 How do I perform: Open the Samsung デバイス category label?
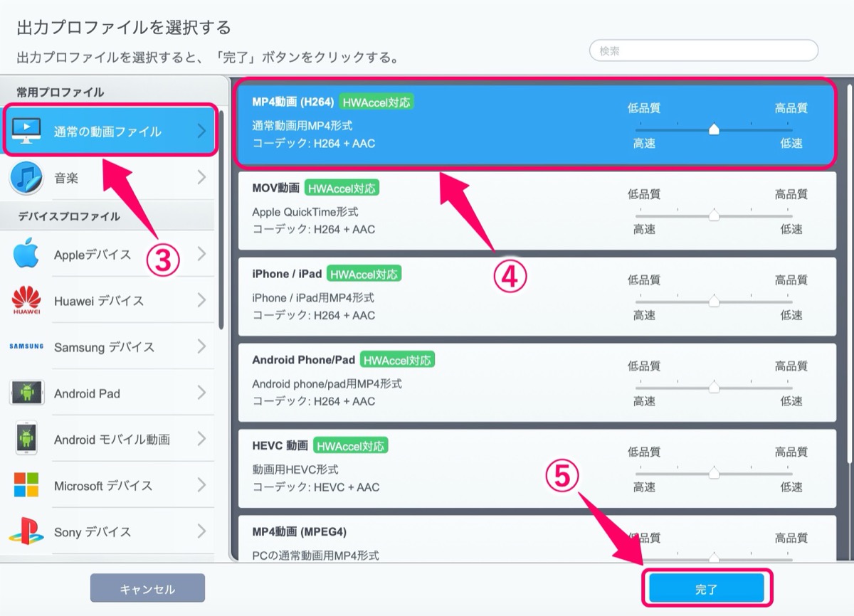click(x=104, y=347)
